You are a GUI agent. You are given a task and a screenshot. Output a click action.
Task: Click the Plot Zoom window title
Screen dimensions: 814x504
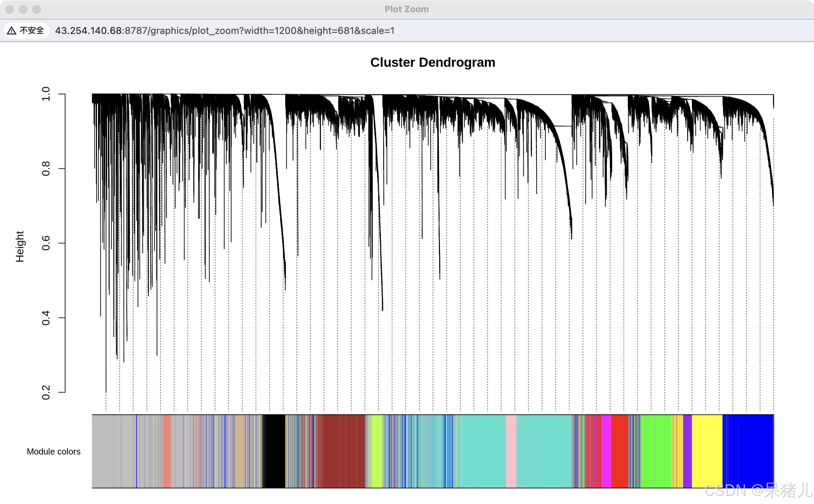pyautogui.click(x=407, y=9)
